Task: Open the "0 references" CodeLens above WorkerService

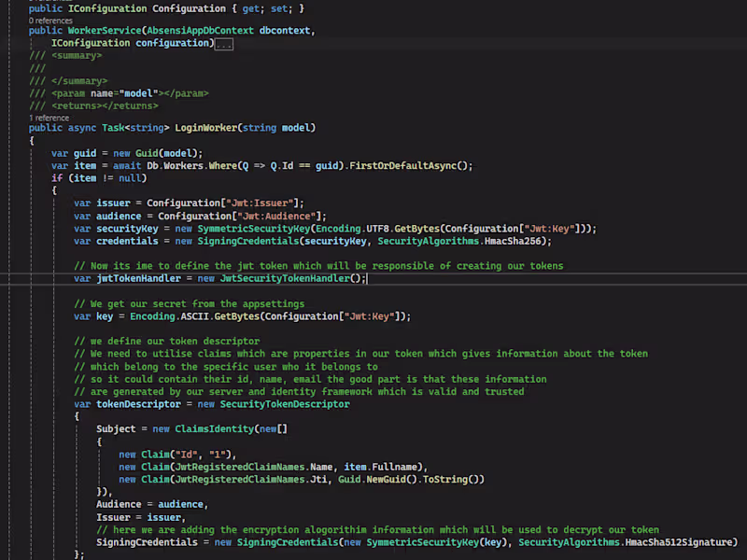Action: [x=50, y=20]
